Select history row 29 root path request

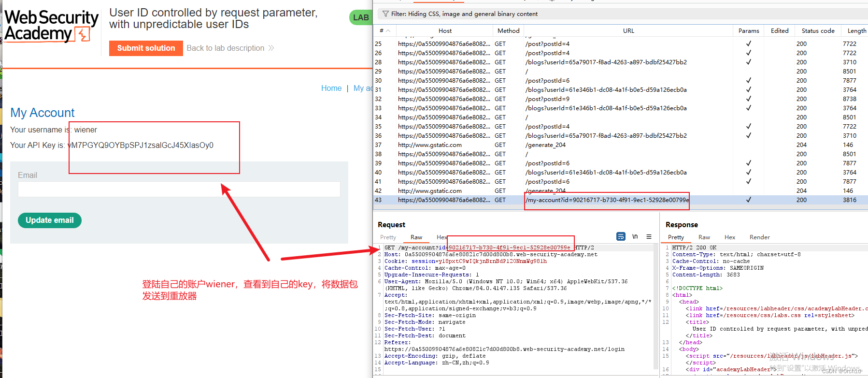pyautogui.click(x=620, y=71)
